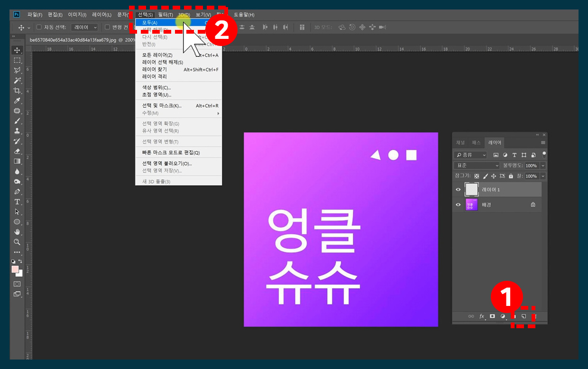Click the 배경 layer thumbnail
The height and width of the screenshot is (369, 588).
point(472,205)
